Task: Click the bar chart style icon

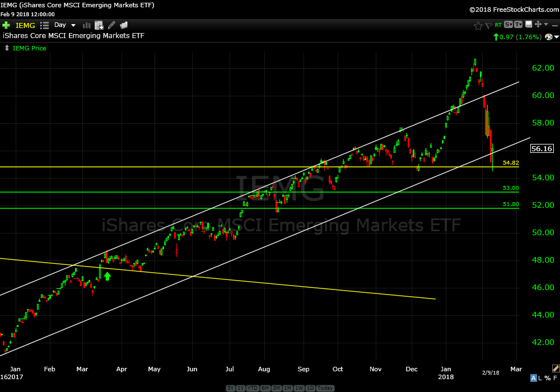Action: [87, 25]
